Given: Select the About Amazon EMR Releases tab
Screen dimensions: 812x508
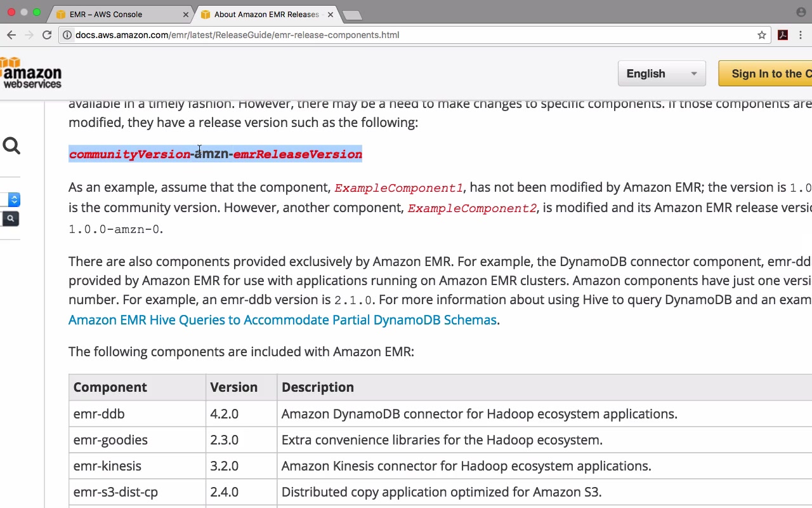Looking at the screenshot, I should [266, 14].
